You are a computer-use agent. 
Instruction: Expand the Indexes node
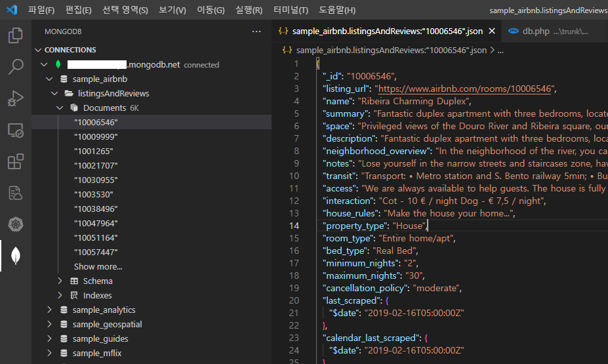(x=60, y=295)
